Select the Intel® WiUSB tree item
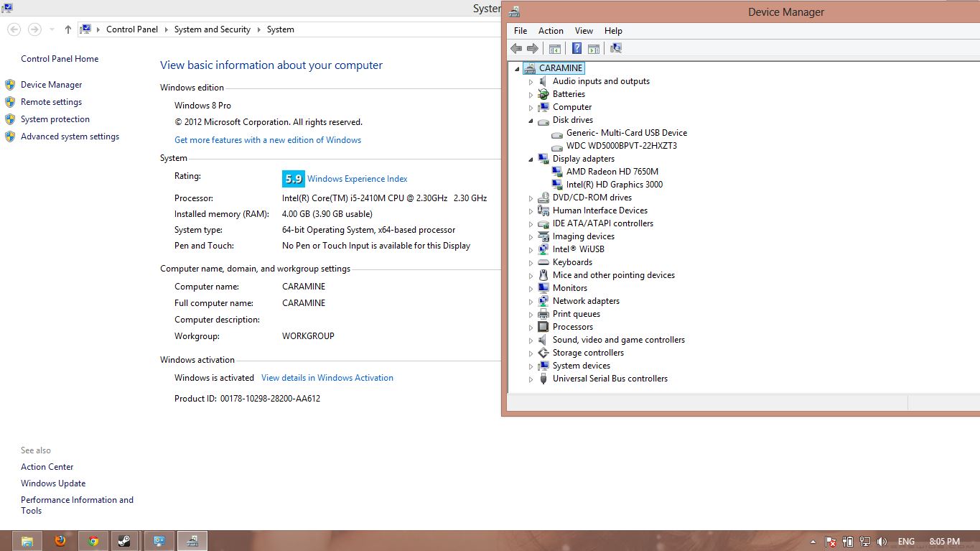The width and height of the screenshot is (980, 551). (579, 249)
